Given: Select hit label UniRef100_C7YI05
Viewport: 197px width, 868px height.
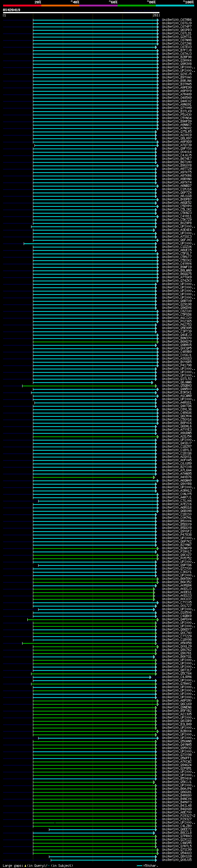Looking at the screenshot, I should (x=177, y=603).
